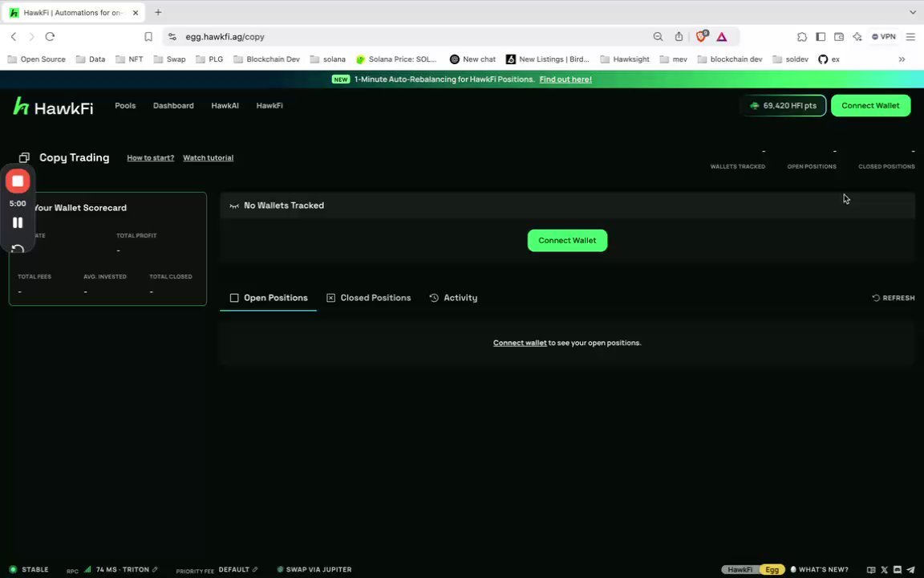Edit the RPC setting with the pencil icon
Screen dimensions: 924x578
pos(155,570)
